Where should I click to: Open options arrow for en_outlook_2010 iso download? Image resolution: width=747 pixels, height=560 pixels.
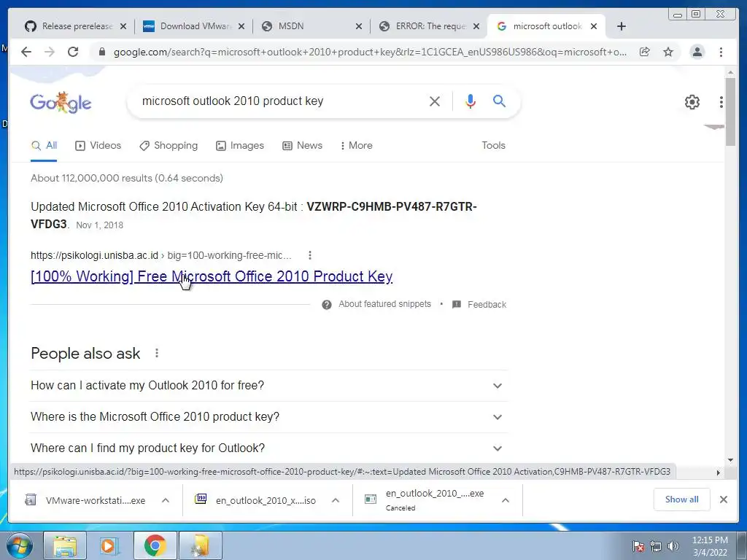(336, 500)
